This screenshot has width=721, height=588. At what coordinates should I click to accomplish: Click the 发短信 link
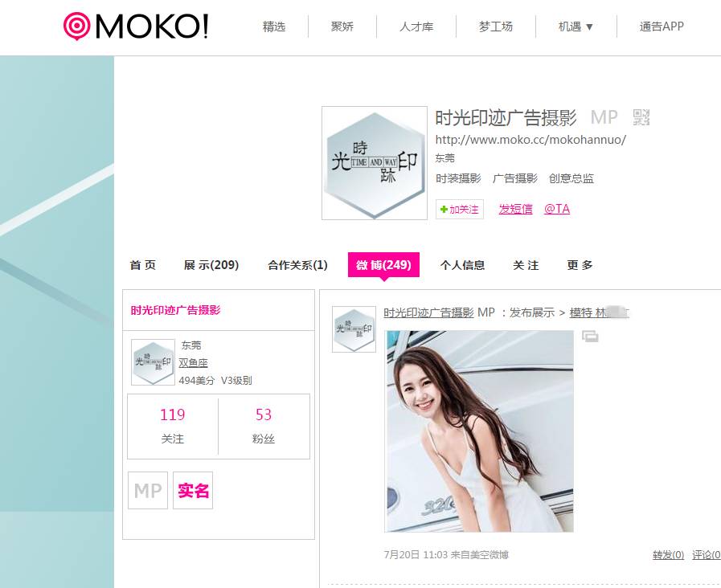[x=515, y=209]
